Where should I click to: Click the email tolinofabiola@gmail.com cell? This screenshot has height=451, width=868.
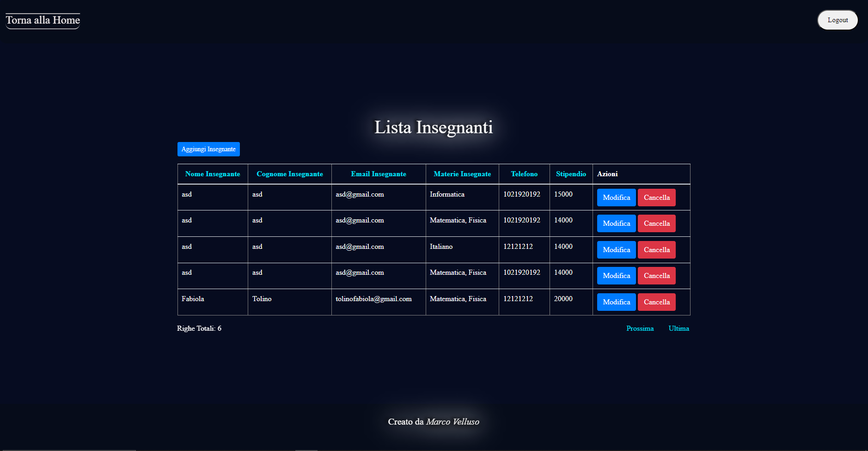373,299
